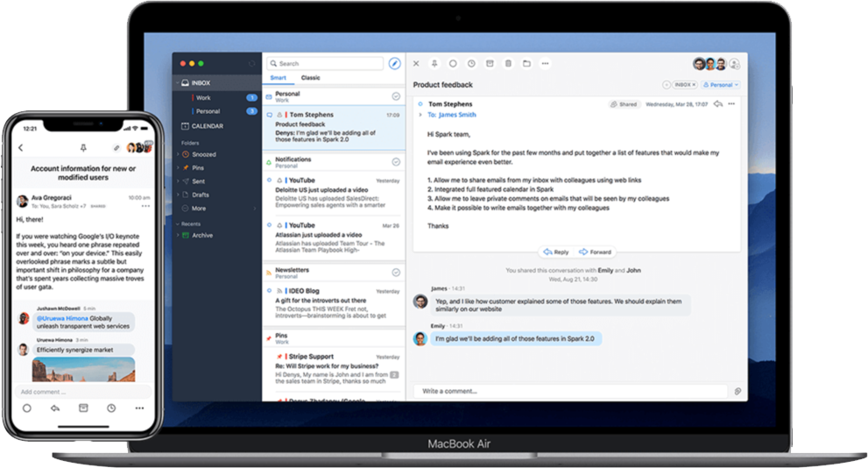Image resolution: width=868 pixels, height=468 pixels.
Task: Tap the pin icon on the iPhone header
Action: 83,148
